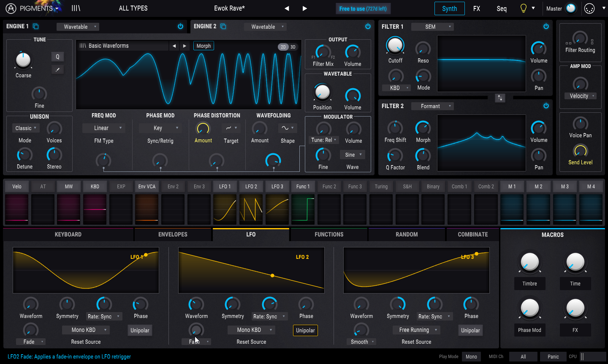Copy Engine 1 settings icon
The image size is (608, 364).
(x=36, y=27)
